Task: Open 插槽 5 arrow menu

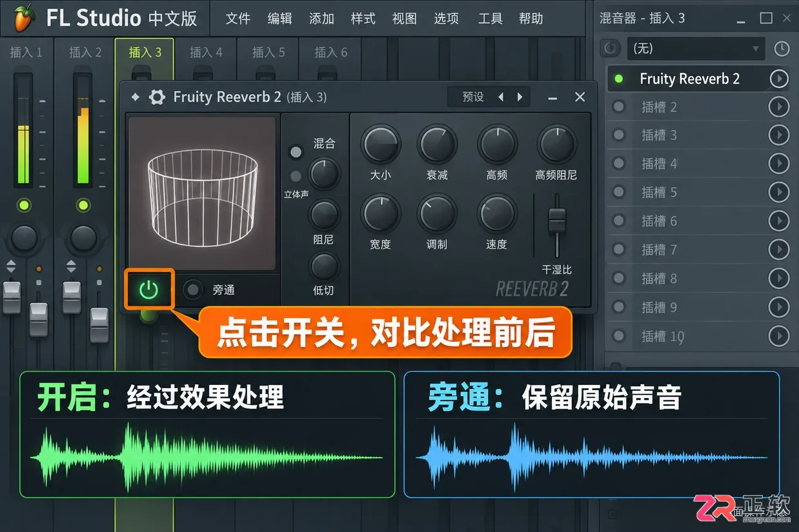Action: pos(780,192)
